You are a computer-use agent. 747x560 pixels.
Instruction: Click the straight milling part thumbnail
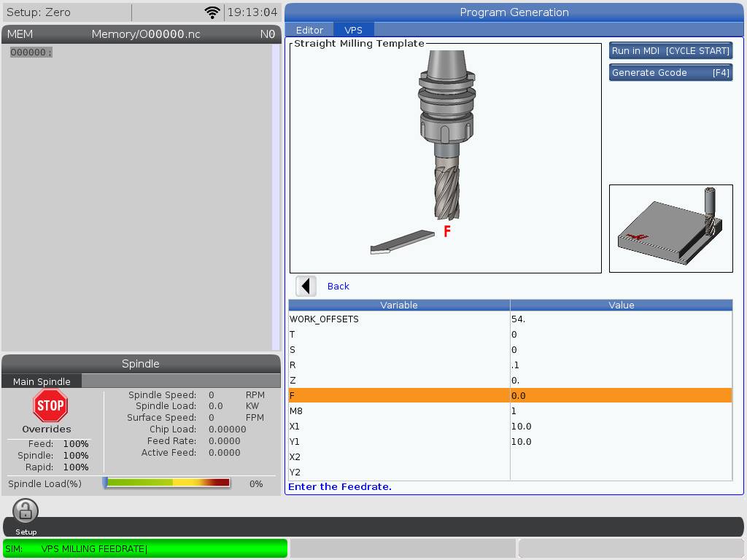tap(671, 228)
